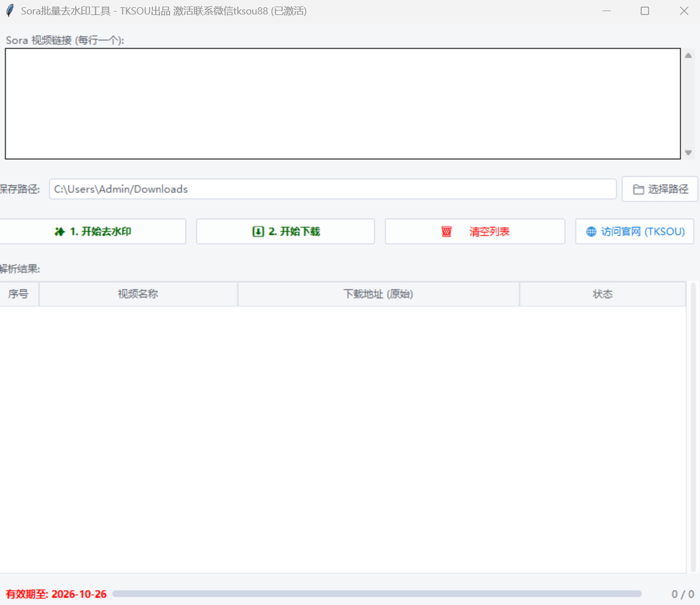This screenshot has height=605, width=700.
Task: Click the 下载地址 (原始) column header
Action: point(378,294)
